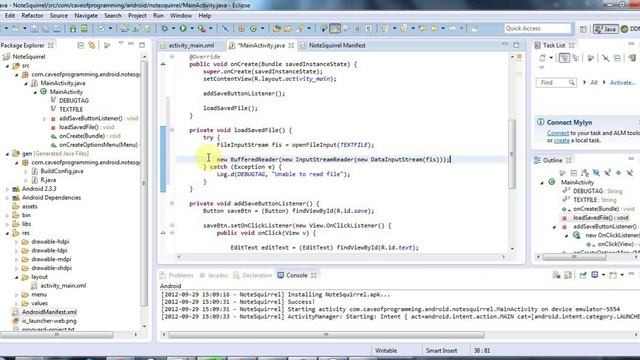Close the MainActivity.java editor tab
Viewport: 640px width, 360px height.
pos(291,45)
